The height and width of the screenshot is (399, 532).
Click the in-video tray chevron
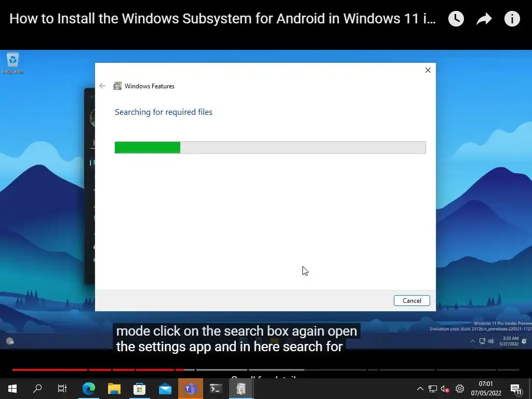(472, 341)
